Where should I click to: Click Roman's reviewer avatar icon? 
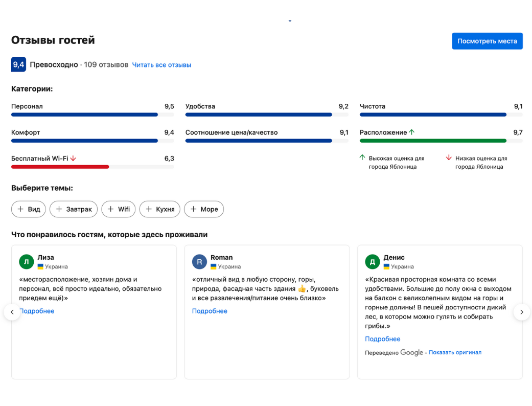[x=199, y=262]
